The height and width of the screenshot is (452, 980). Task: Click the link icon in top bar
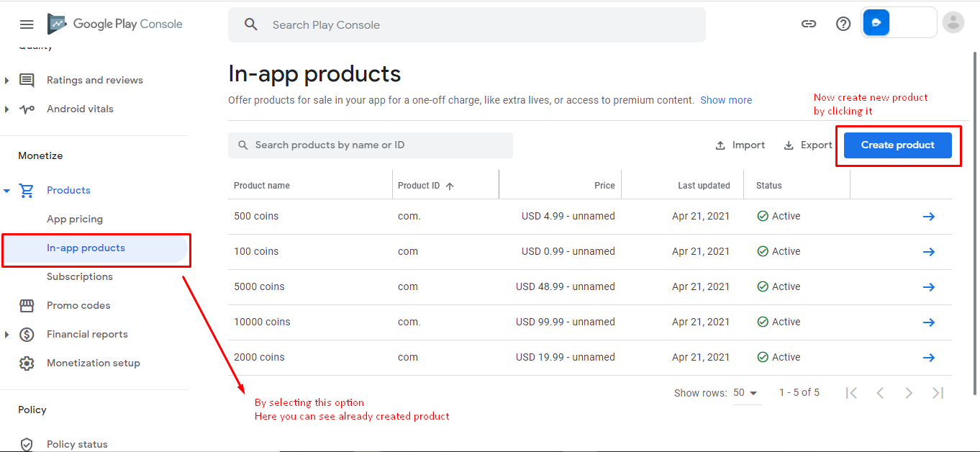[x=809, y=24]
